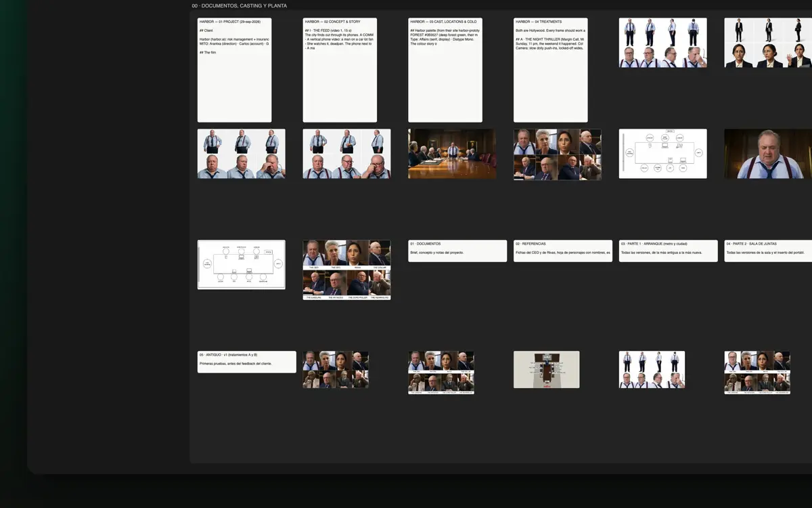Click the section title 00 · DOCUMENTOS, CASTING Y PLANTA
812x508 pixels.
tap(240, 6)
